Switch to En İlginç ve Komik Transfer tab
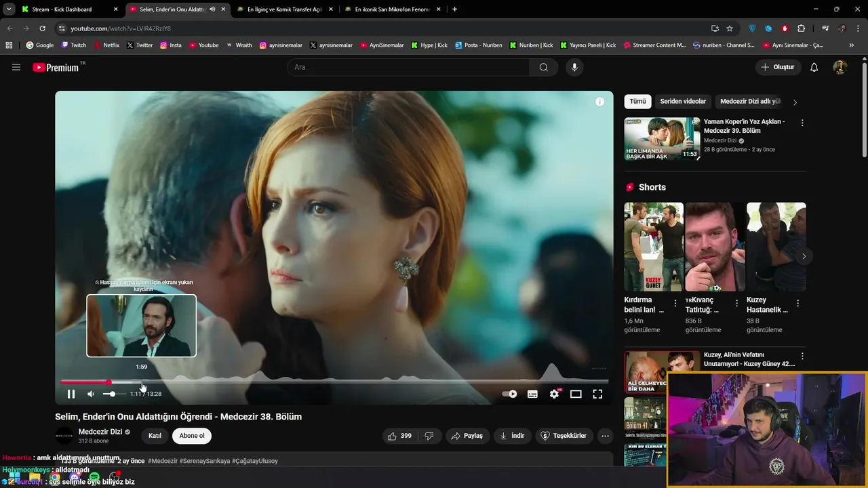The width and height of the screenshot is (868, 488). click(284, 9)
